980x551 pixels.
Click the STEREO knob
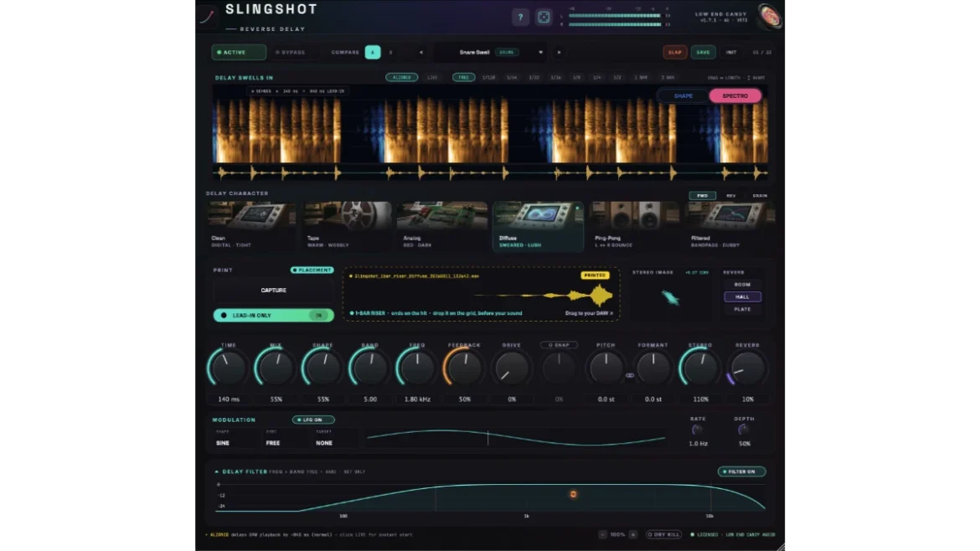(x=700, y=368)
